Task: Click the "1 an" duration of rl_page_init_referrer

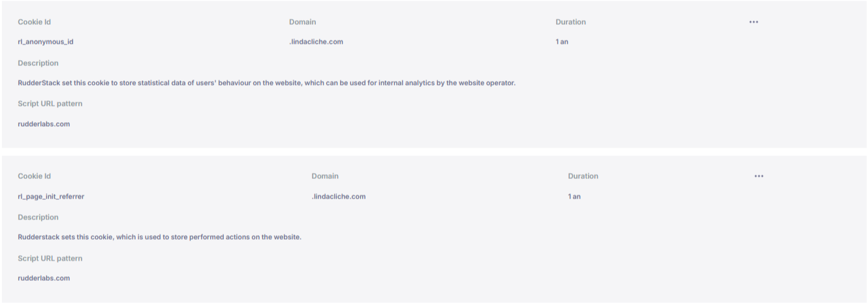Action: (574, 197)
